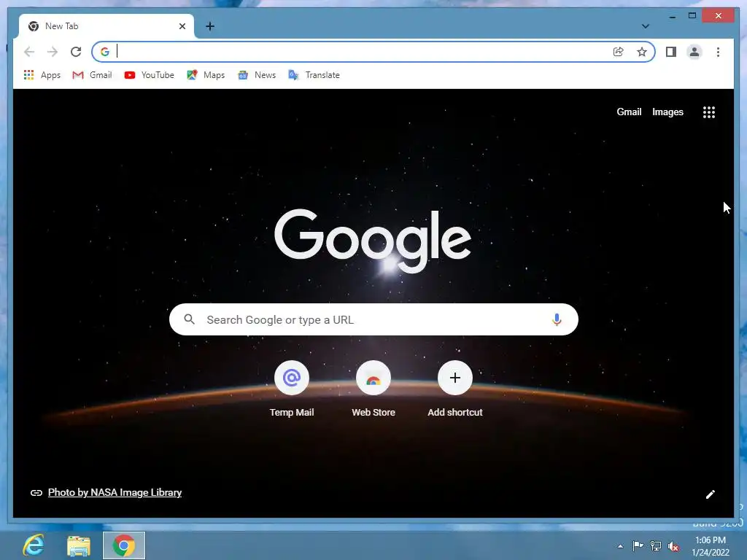Bookmark this tab with the star icon

pos(642,52)
